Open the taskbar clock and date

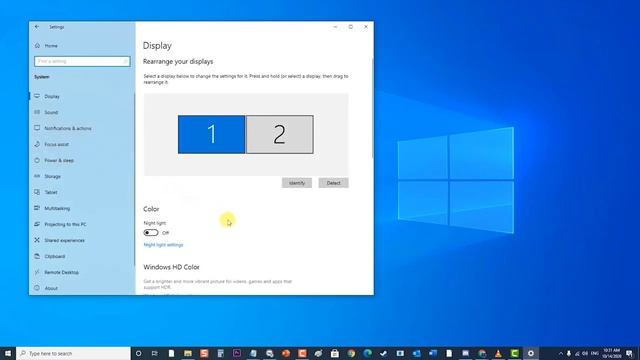tap(611, 353)
